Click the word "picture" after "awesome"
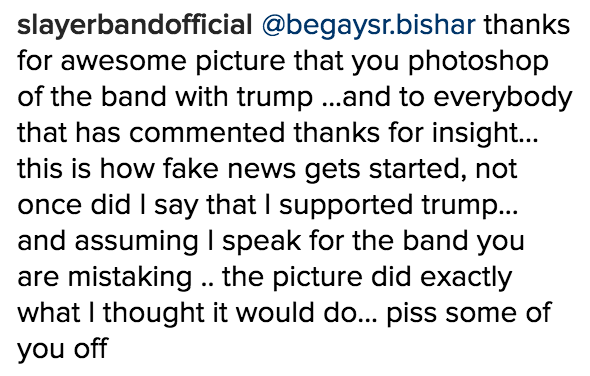Screen dimensions: 590x376 pyautogui.click(x=240, y=62)
